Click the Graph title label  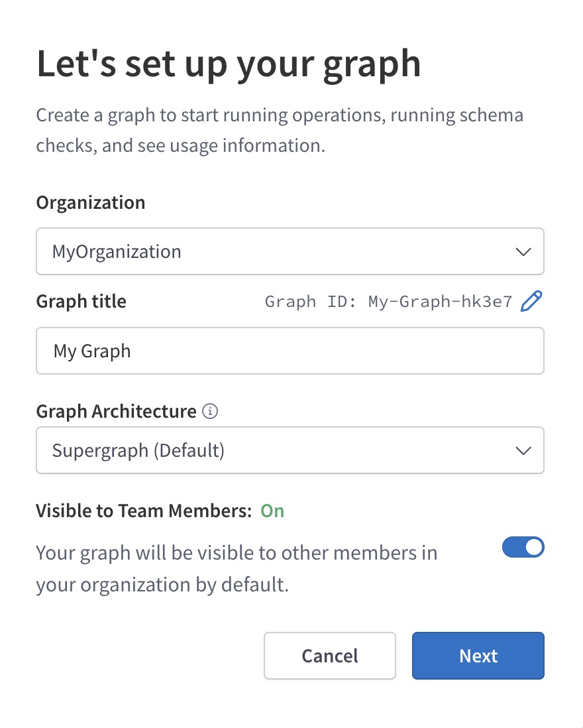pyautogui.click(x=81, y=302)
